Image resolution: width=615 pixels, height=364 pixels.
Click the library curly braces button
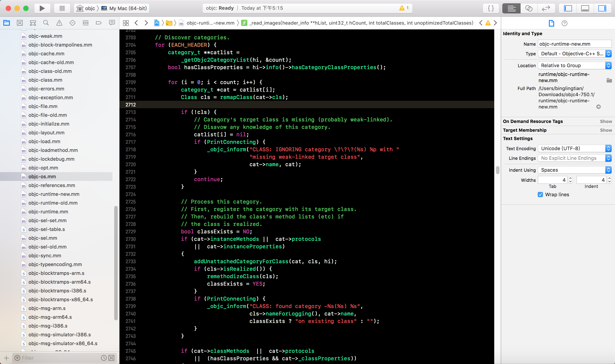point(491,8)
